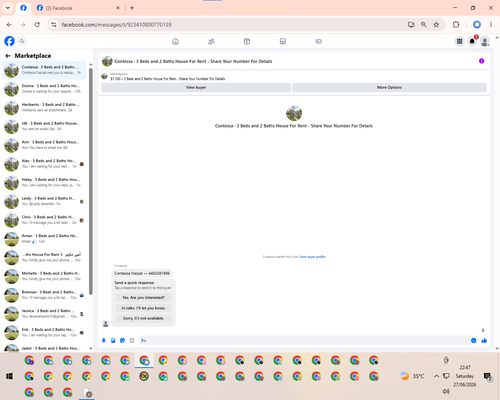The height and width of the screenshot is (400, 500).
Task: Open the Video icon in top navigation
Action: tap(247, 41)
